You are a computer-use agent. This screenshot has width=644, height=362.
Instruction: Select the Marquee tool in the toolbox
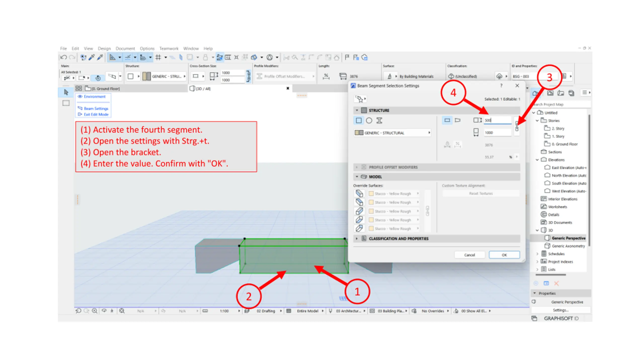pyautogui.click(x=66, y=103)
